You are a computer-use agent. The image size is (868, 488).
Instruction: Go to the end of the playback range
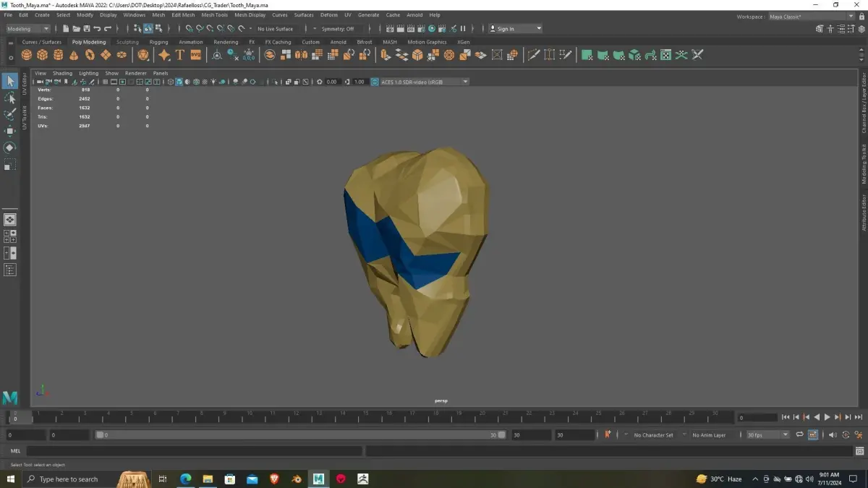[859, 417]
